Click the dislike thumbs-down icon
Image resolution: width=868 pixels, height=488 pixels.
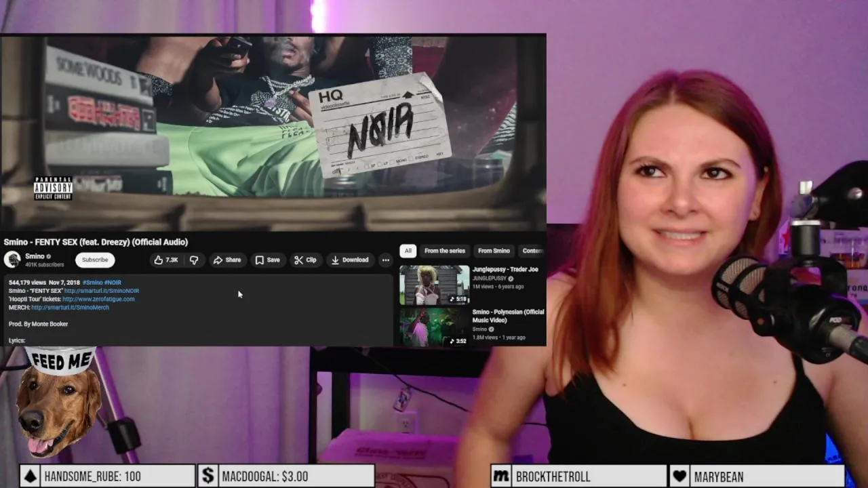(194, 260)
